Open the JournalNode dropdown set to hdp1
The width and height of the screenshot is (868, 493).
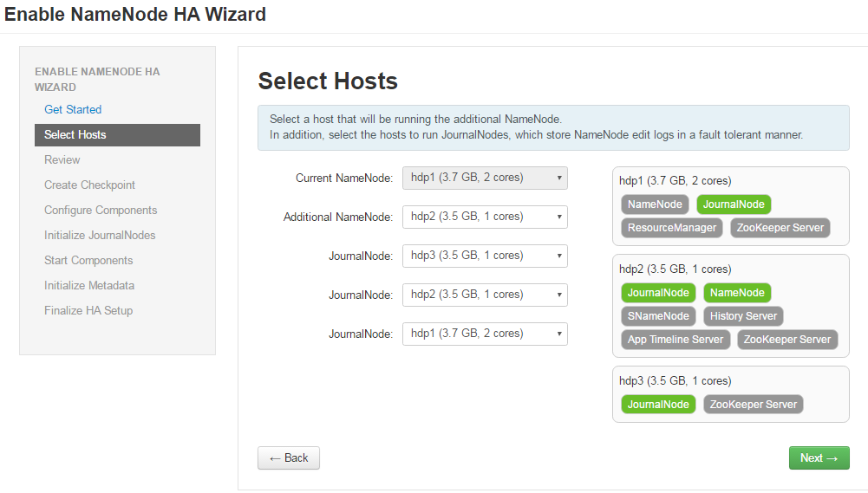coord(485,334)
